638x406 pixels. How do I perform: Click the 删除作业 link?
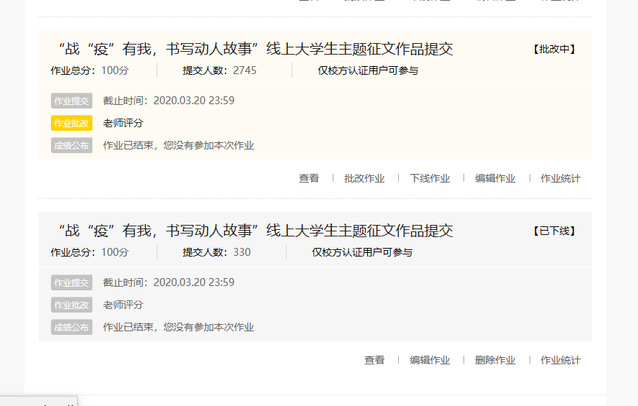[x=495, y=360]
